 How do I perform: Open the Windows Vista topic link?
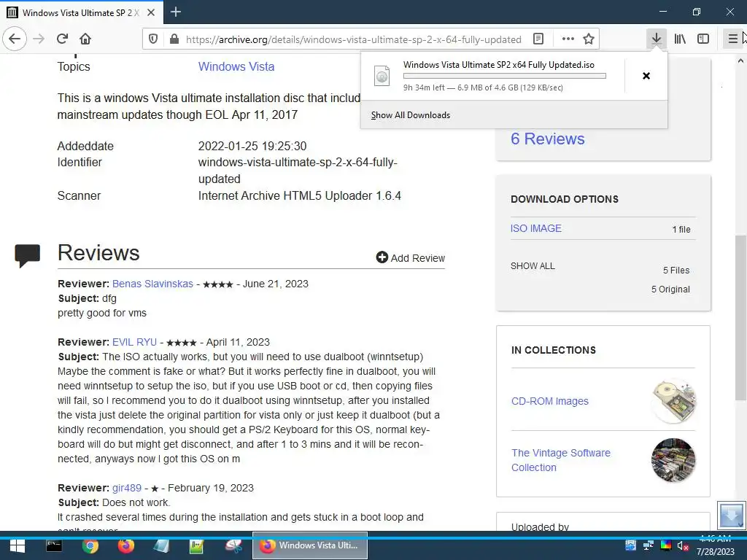[236, 66]
